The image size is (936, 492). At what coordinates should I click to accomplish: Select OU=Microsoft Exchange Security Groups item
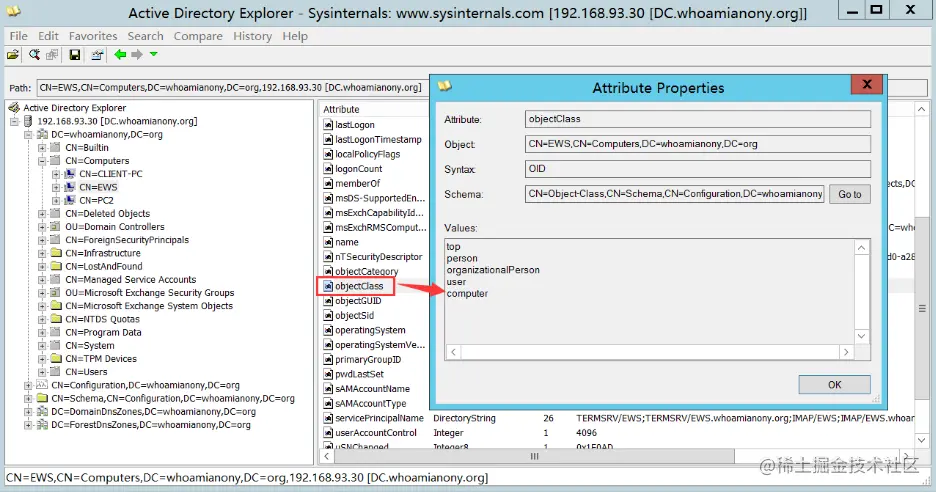click(x=149, y=293)
